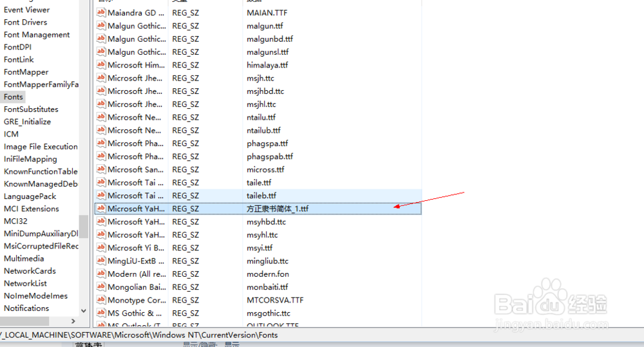The height and width of the screenshot is (347, 644).
Task: Click the ab icon beside Microsoft Him...
Action: pyautogui.click(x=101, y=64)
